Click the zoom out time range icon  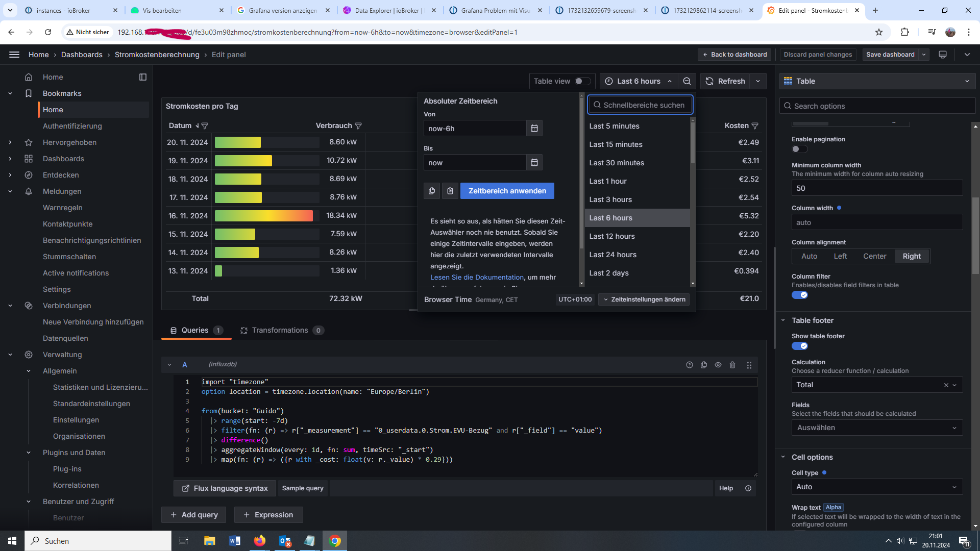pos(687,81)
